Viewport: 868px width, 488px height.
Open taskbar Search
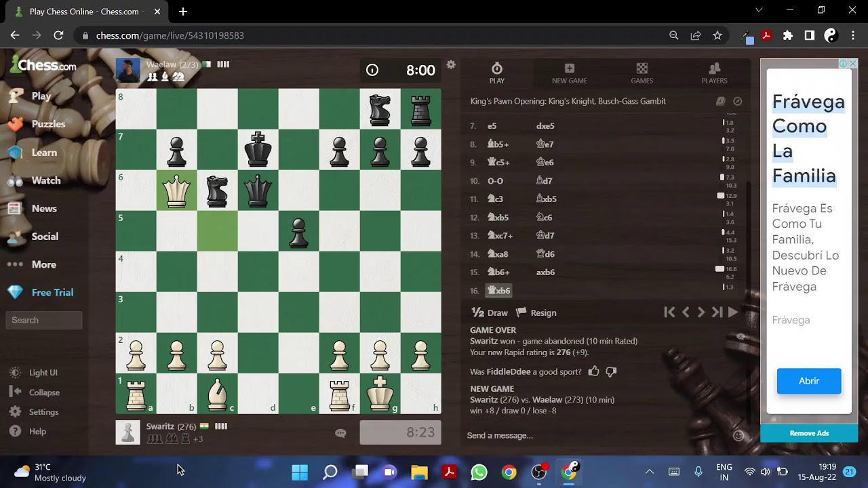click(x=330, y=472)
